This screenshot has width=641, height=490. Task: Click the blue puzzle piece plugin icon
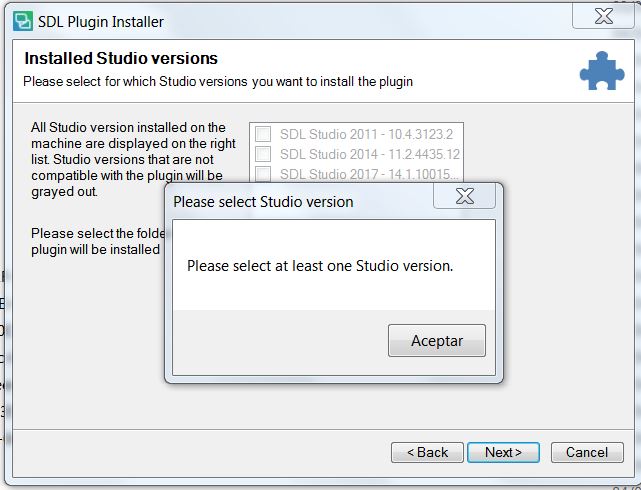(x=602, y=71)
